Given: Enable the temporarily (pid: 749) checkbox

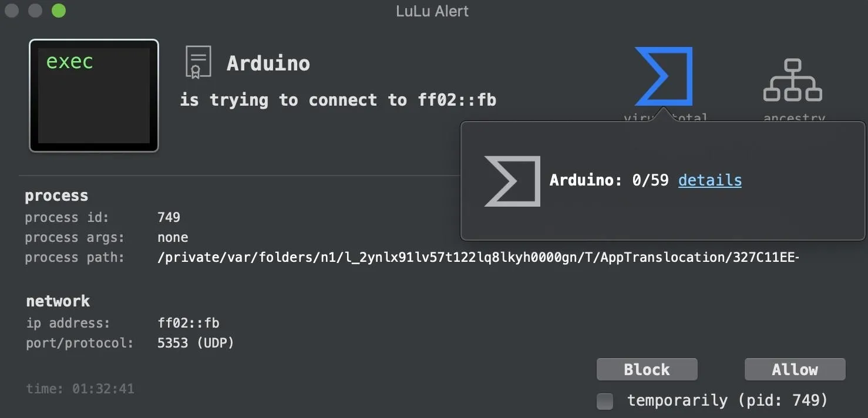Looking at the screenshot, I should pyautogui.click(x=605, y=401).
